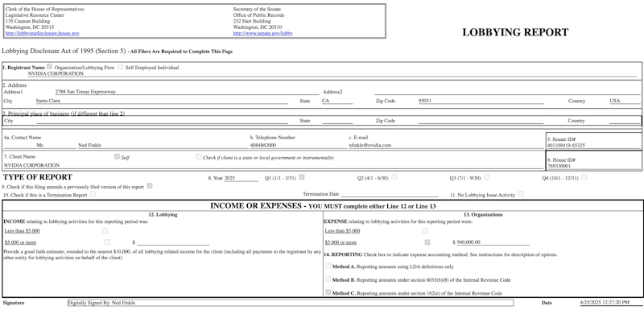Click the Registrant Name field NVIDIA CORPORATION
Viewport: 644px width, 310px height.
(332, 74)
